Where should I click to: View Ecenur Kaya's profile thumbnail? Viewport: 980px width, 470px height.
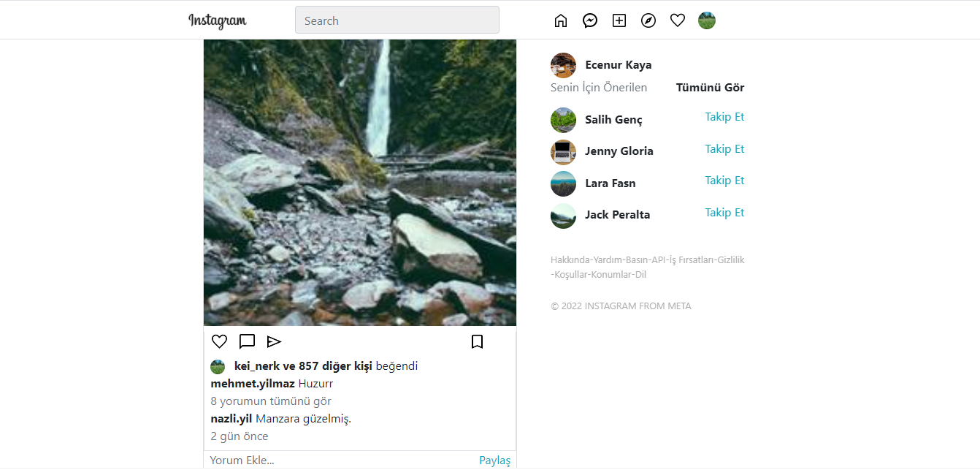563,65
